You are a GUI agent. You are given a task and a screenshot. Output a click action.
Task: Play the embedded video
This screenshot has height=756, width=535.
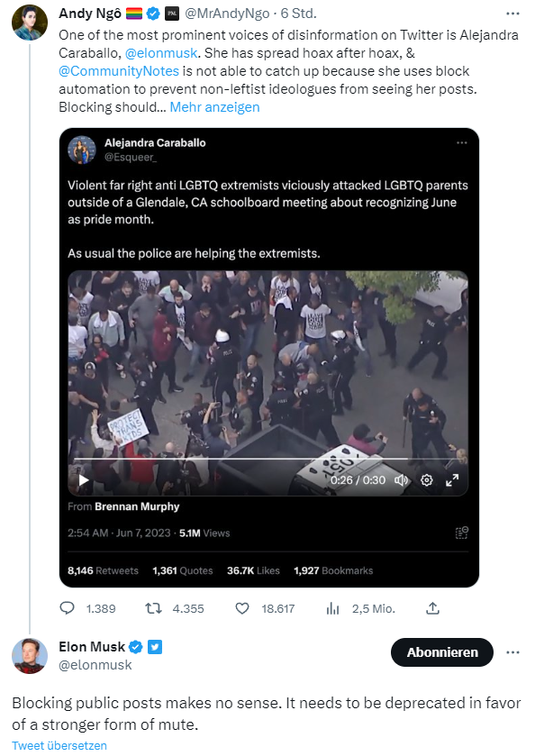click(84, 480)
